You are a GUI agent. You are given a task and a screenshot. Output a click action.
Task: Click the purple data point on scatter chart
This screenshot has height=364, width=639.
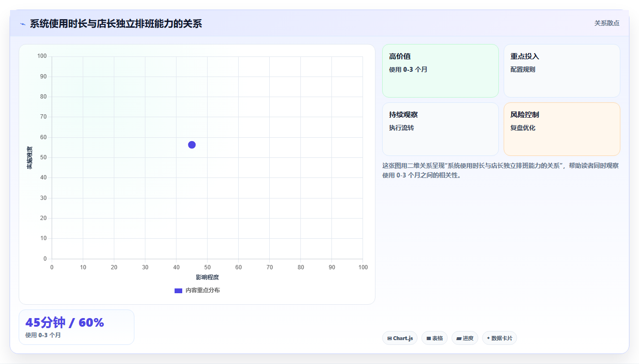[192, 145]
